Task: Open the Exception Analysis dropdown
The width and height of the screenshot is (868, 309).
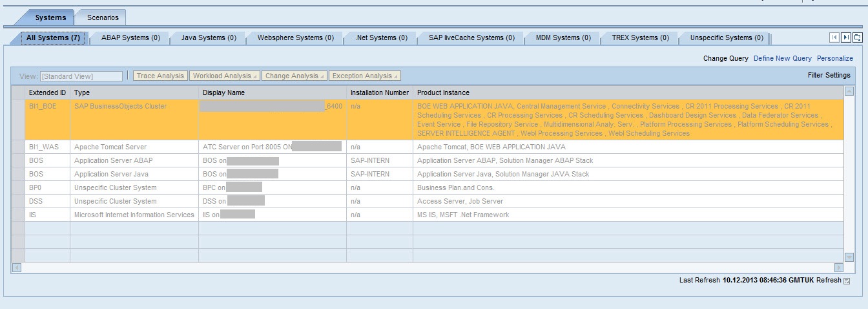Action: tap(365, 76)
